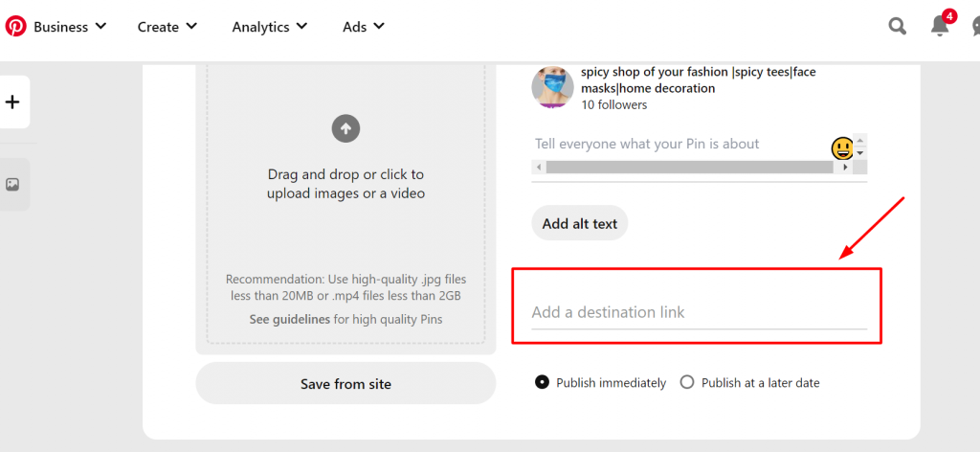Click the plus icon in left sidebar
This screenshot has width=980, height=452.
point(12,102)
